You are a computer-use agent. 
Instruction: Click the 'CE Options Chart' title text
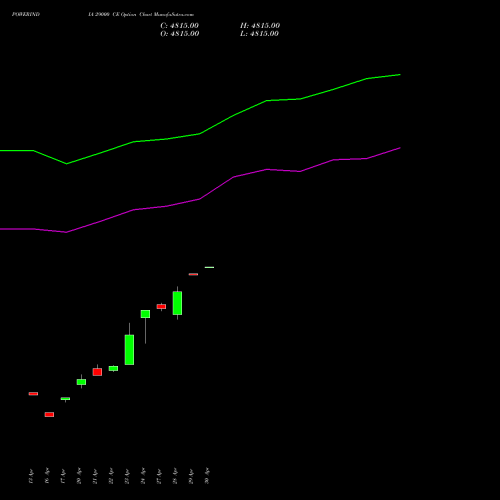[132, 14]
